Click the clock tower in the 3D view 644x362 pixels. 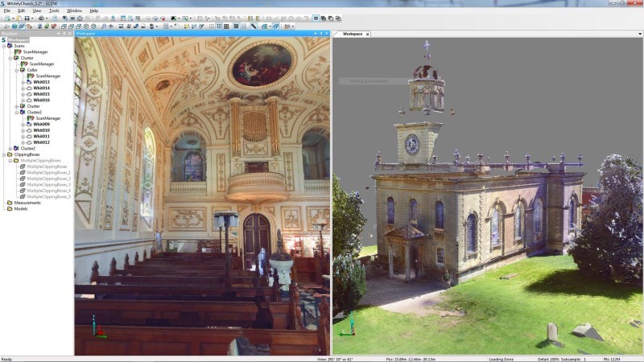coord(417,142)
